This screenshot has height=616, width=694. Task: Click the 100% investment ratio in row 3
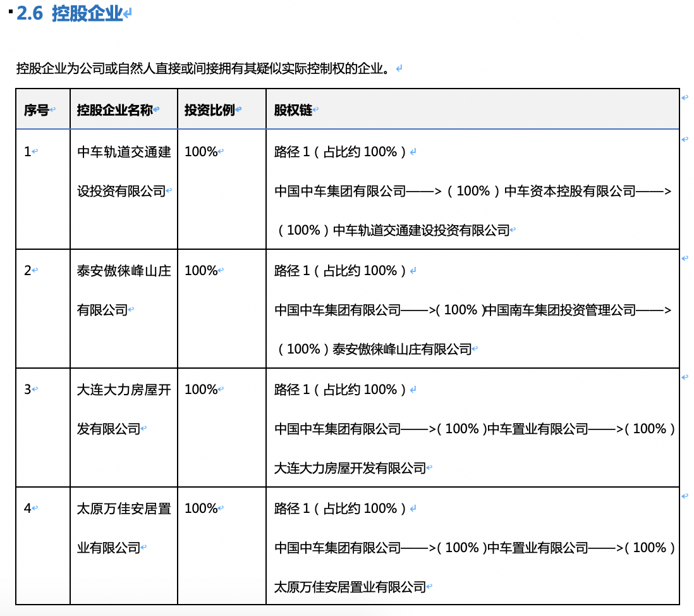pyautogui.click(x=201, y=390)
